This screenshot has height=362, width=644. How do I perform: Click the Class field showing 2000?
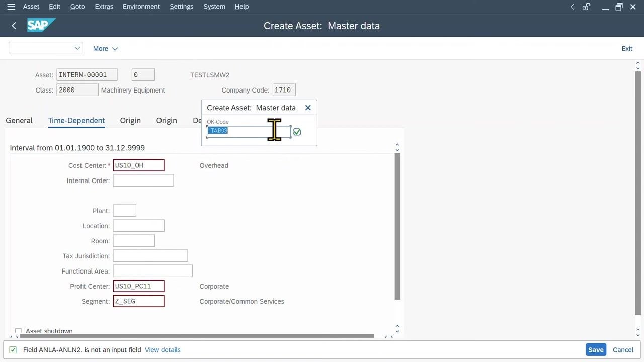point(77,90)
